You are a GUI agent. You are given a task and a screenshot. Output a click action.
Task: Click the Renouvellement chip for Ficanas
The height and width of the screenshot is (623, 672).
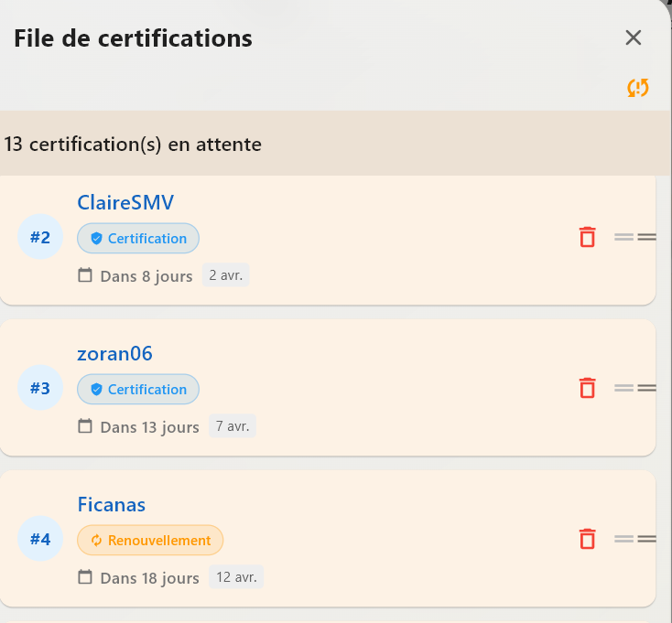pyautogui.click(x=150, y=540)
